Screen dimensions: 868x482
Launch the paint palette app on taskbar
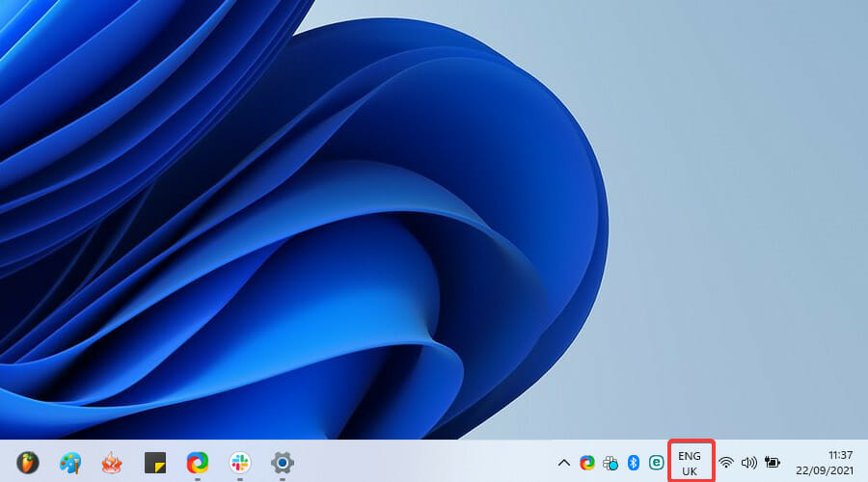click(70, 462)
